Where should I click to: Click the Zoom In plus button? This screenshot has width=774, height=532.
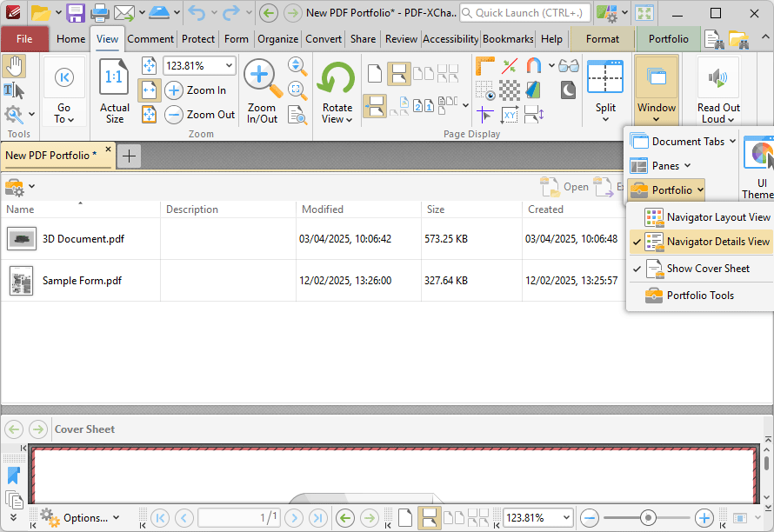point(174,90)
